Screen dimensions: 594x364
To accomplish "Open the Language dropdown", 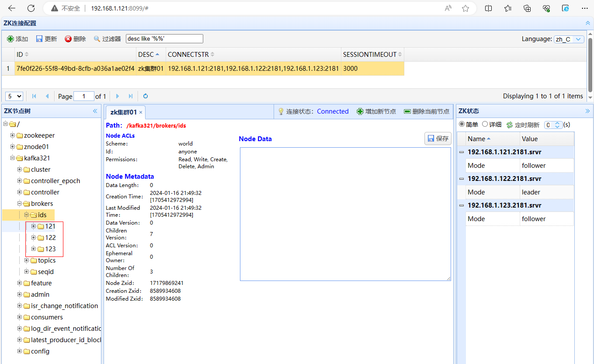I will [579, 39].
